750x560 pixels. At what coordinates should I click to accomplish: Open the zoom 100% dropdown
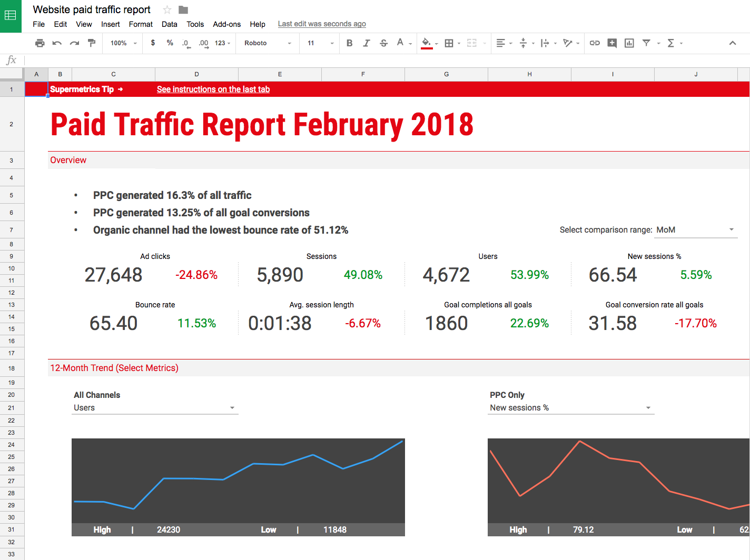tap(124, 43)
